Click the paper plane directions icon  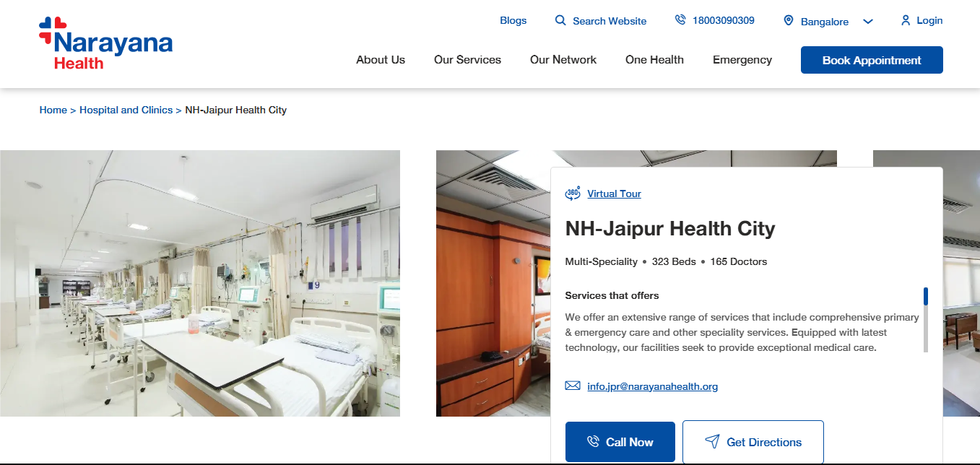click(x=712, y=441)
